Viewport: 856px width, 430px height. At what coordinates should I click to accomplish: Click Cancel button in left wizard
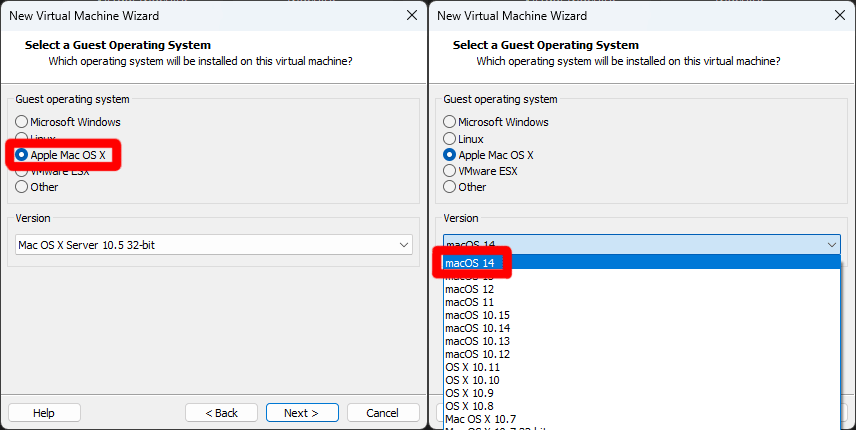[383, 413]
